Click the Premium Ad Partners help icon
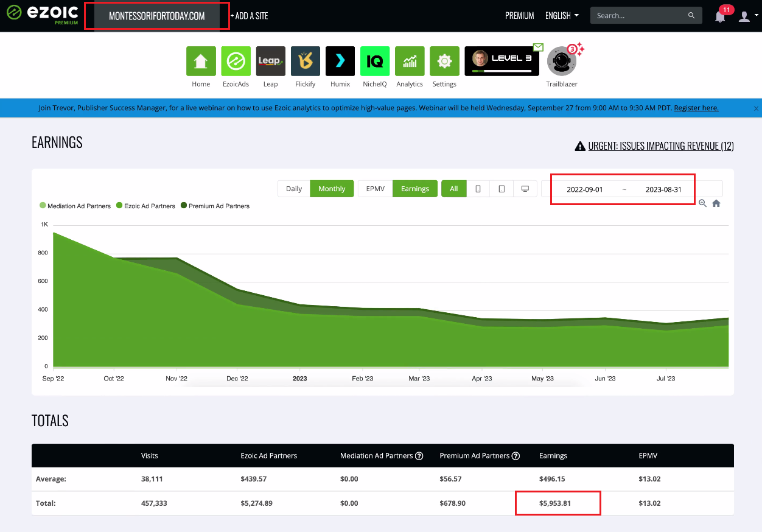The image size is (762, 532). 516,456
